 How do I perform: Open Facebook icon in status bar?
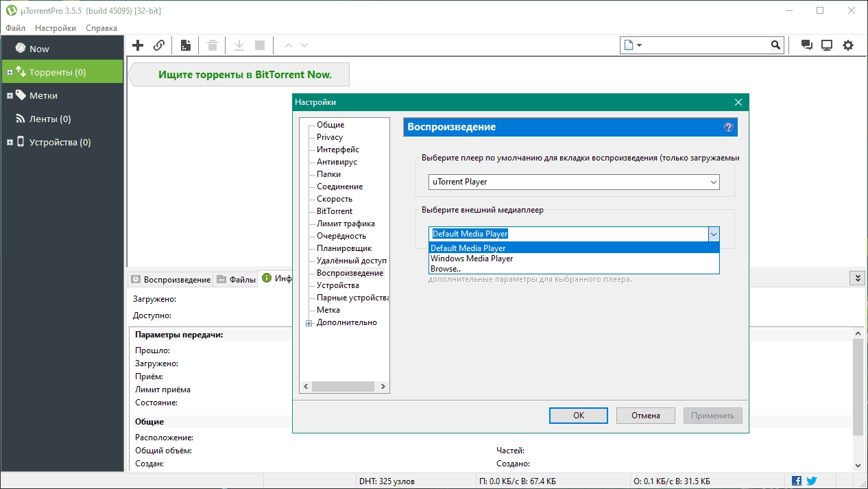click(x=797, y=481)
